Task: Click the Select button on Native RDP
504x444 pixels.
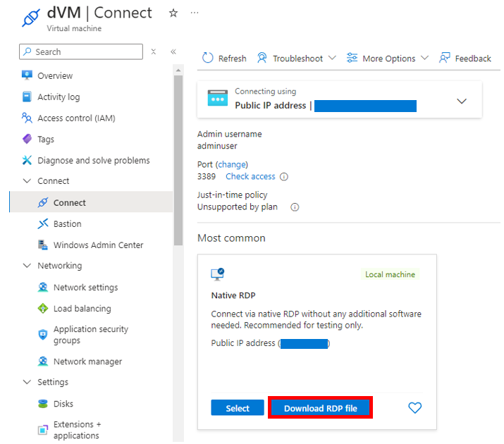Action: pyautogui.click(x=238, y=408)
